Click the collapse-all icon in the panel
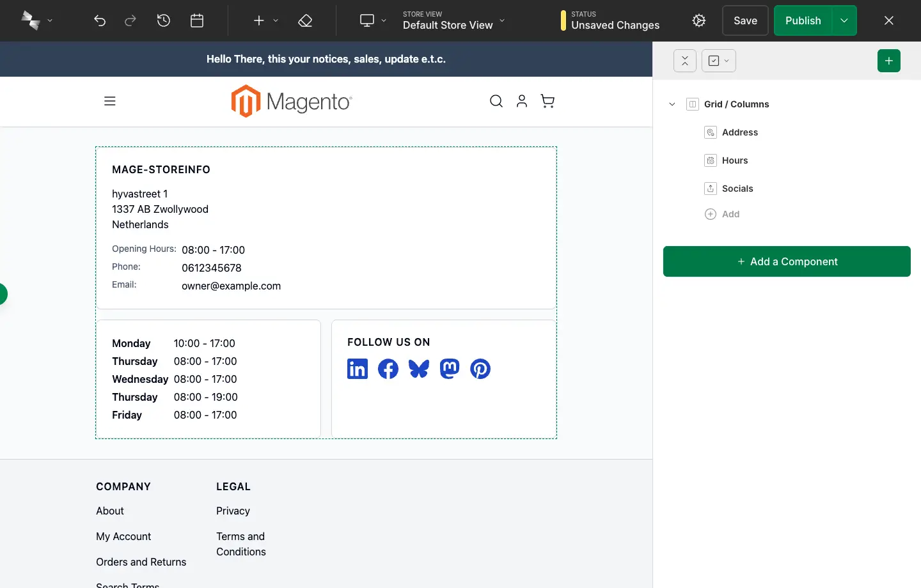This screenshot has width=921, height=588. pos(684,61)
